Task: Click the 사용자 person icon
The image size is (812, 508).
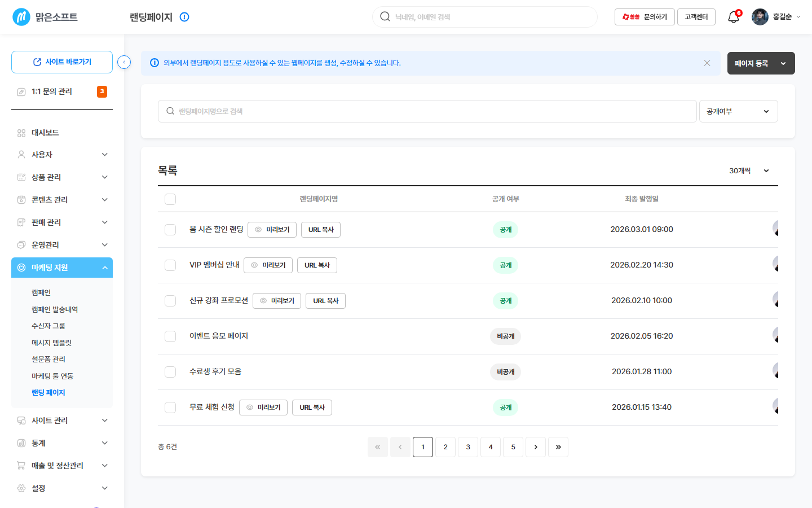Action: (x=21, y=155)
